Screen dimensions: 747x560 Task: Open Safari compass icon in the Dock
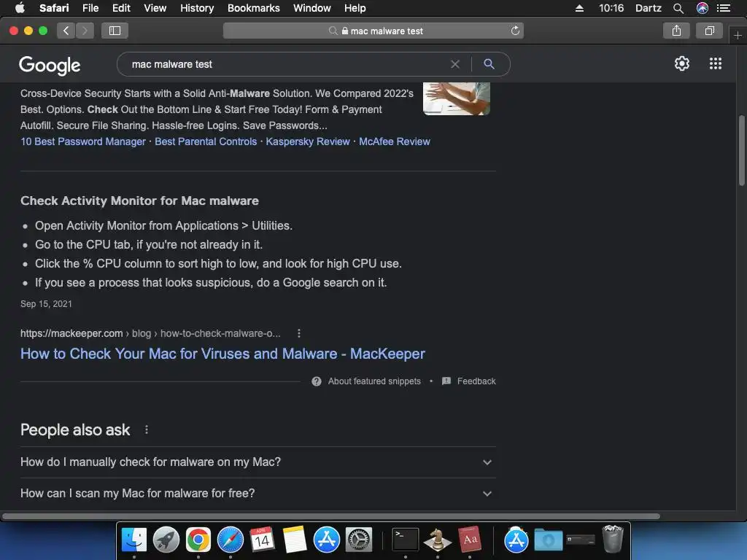point(230,540)
